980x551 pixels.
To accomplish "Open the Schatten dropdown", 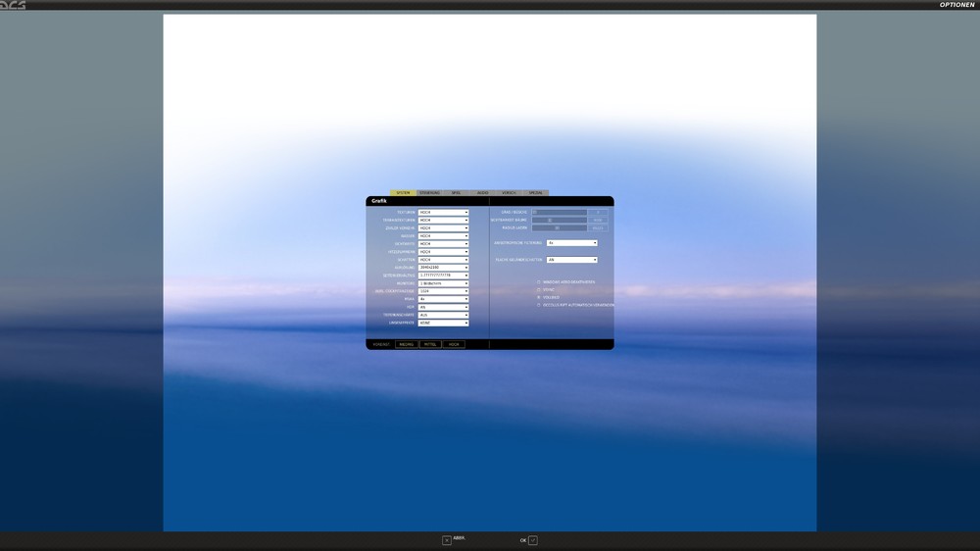I will tap(443, 260).
